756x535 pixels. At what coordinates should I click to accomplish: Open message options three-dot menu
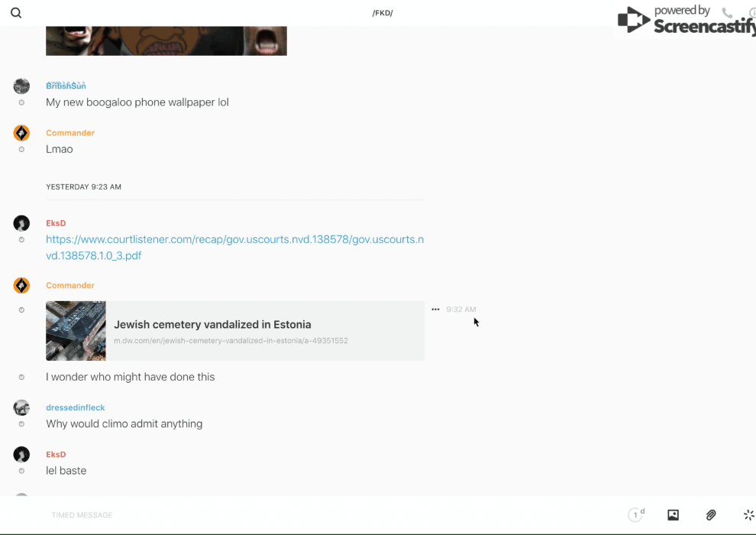435,310
